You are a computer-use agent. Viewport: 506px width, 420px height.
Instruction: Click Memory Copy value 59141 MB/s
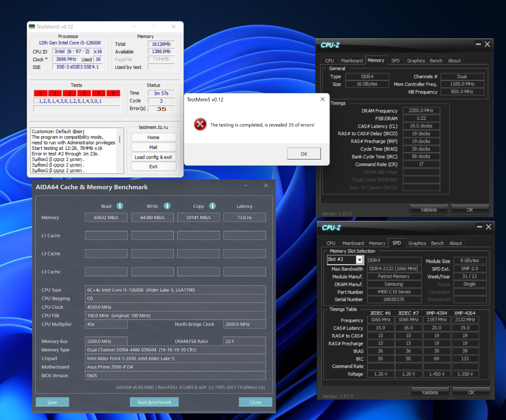coord(198,217)
